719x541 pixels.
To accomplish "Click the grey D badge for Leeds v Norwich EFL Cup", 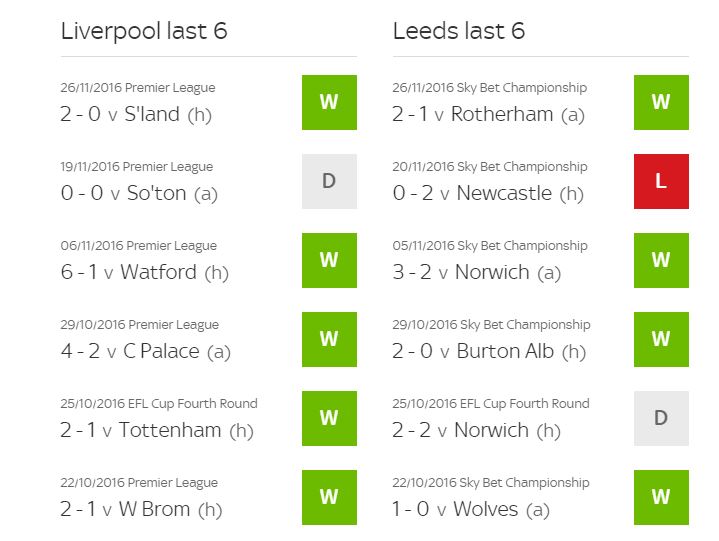I will click(x=661, y=418).
